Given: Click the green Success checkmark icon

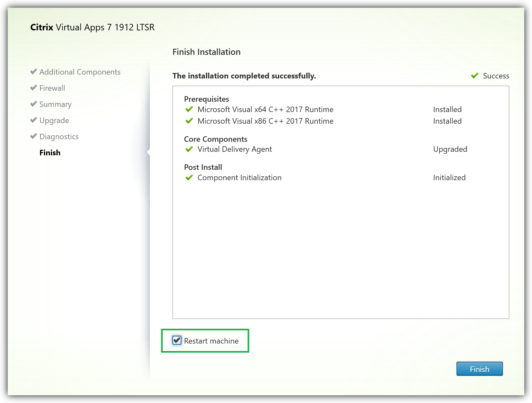Looking at the screenshot, I should [475, 76].
